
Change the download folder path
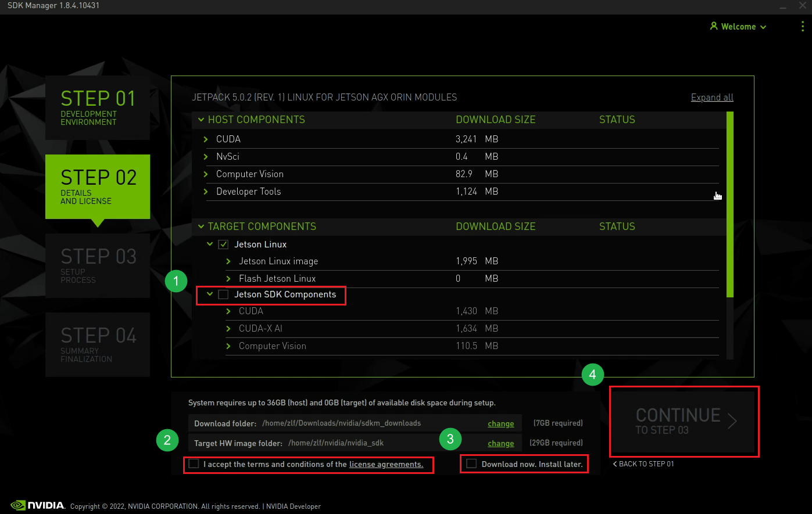pos(500,423)
